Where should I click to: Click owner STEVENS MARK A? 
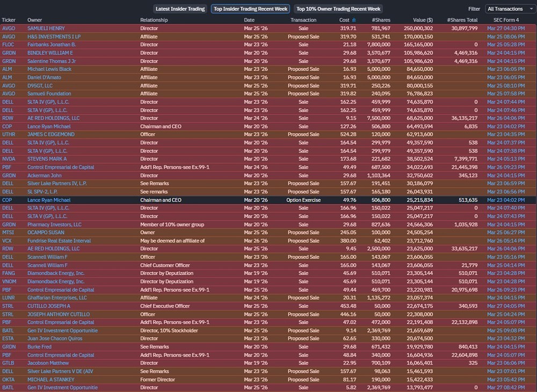(47, 159)
